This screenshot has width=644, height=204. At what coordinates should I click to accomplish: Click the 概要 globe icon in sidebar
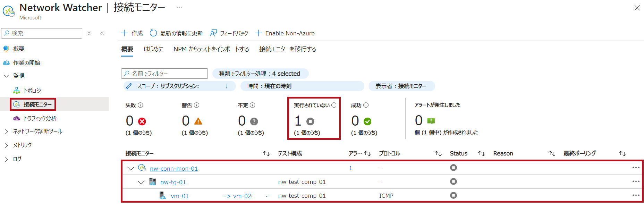tap(6, 49)
